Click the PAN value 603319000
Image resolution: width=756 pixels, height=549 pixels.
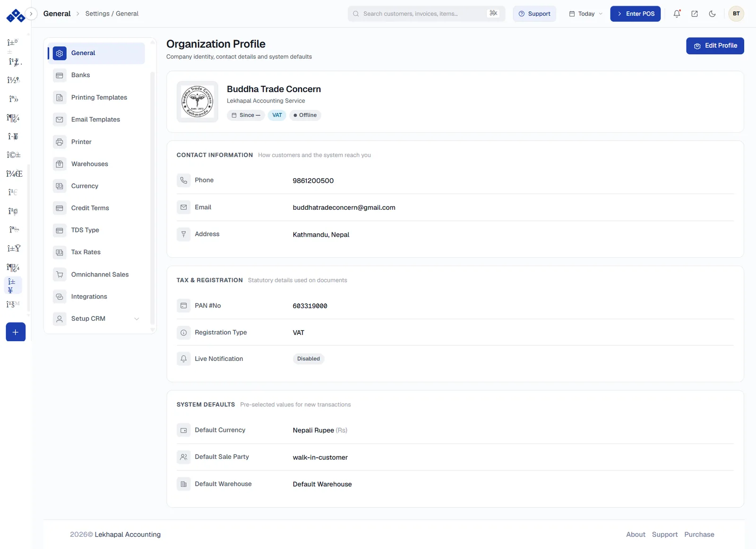(310, 306)
